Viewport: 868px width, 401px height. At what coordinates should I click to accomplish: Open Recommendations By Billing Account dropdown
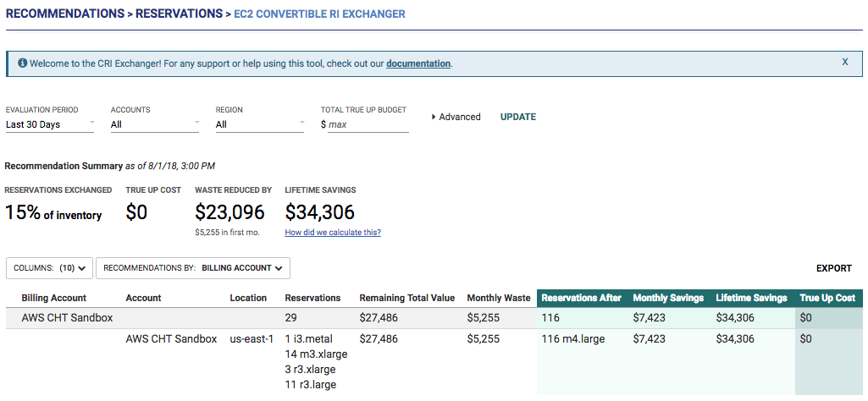[192, 267]
